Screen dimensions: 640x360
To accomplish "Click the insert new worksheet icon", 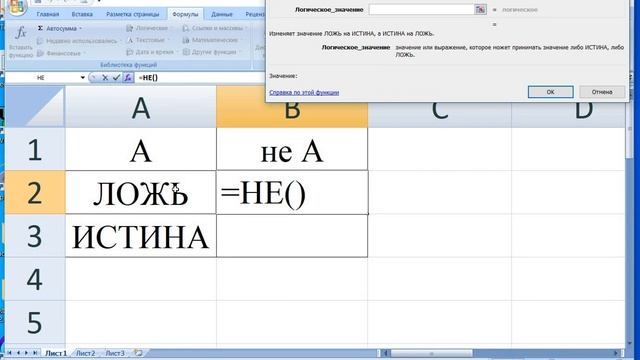I will click(138, 353).
